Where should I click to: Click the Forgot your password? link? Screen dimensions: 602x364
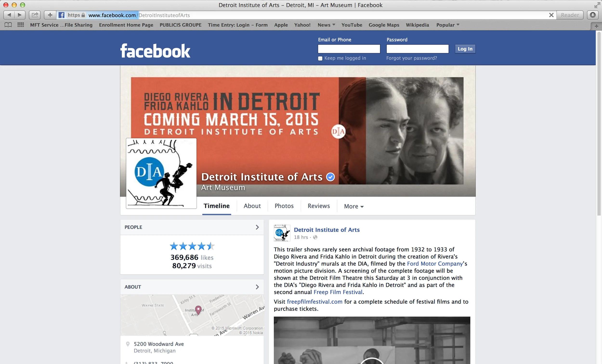[x=412, y=58]
